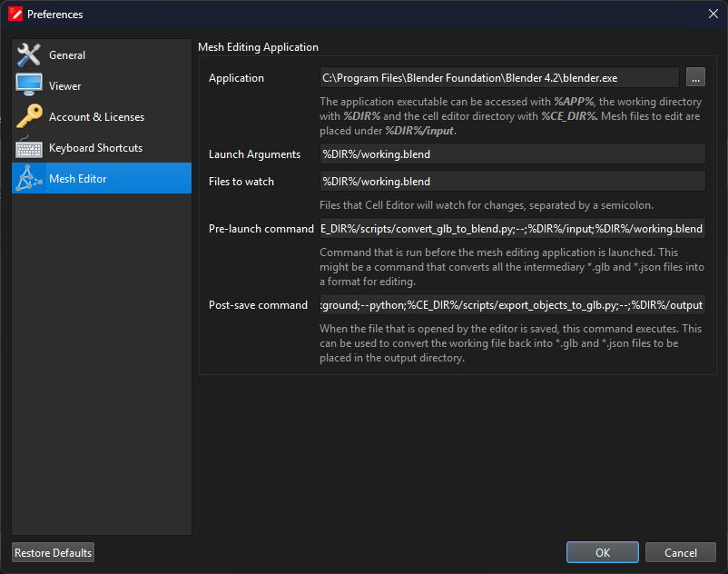Click into Files to watch field

click(513, 181)
